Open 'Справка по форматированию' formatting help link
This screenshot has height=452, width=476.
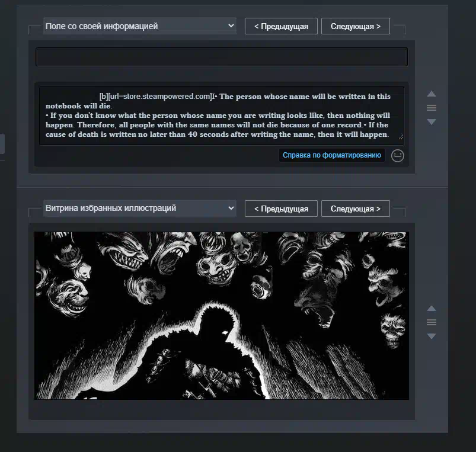click(x=332, y=155)
